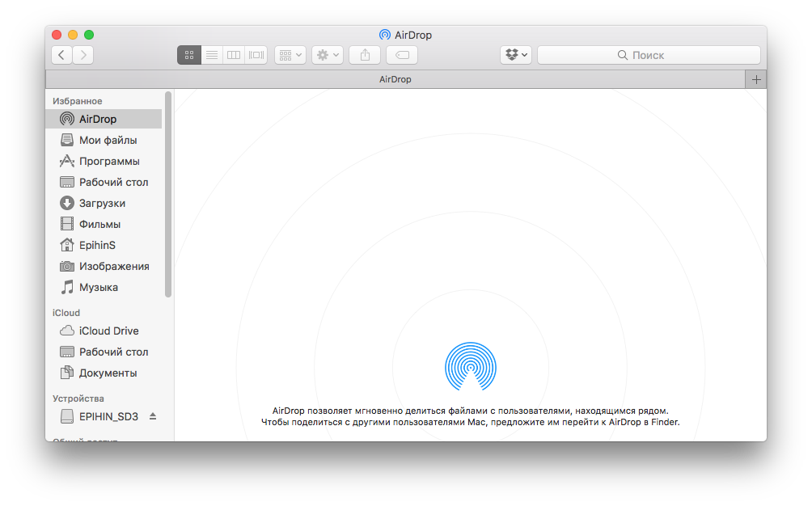812x506 pixels.
Task: Switch to Cover Flow view
Action: click(x=256, y=55)
